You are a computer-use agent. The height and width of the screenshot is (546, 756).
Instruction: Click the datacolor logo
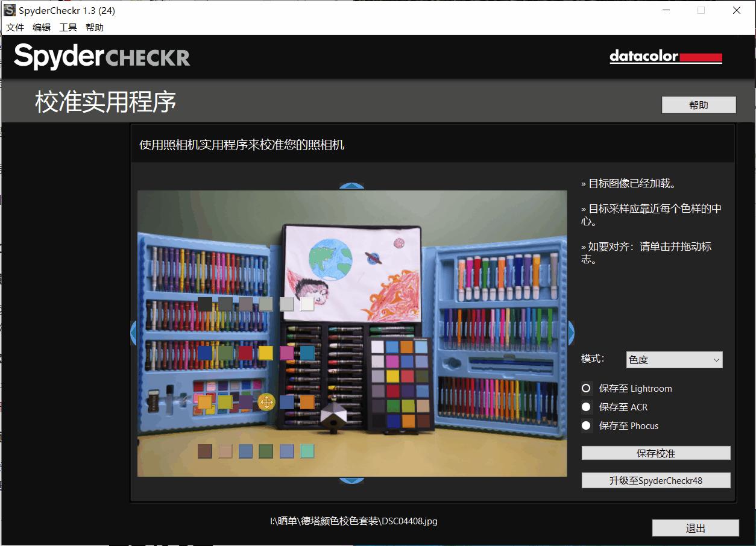[666, 56]
